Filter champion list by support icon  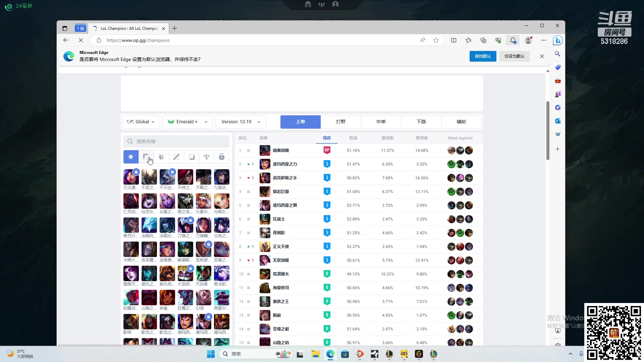click(206, 157)
